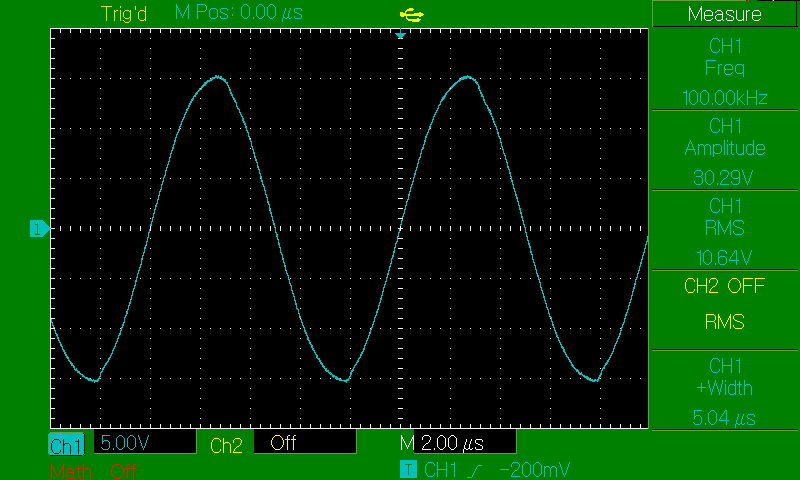Click the Trig'd trigger status indicator
This screenshot has height=480, width=800.
pos(124,14)
